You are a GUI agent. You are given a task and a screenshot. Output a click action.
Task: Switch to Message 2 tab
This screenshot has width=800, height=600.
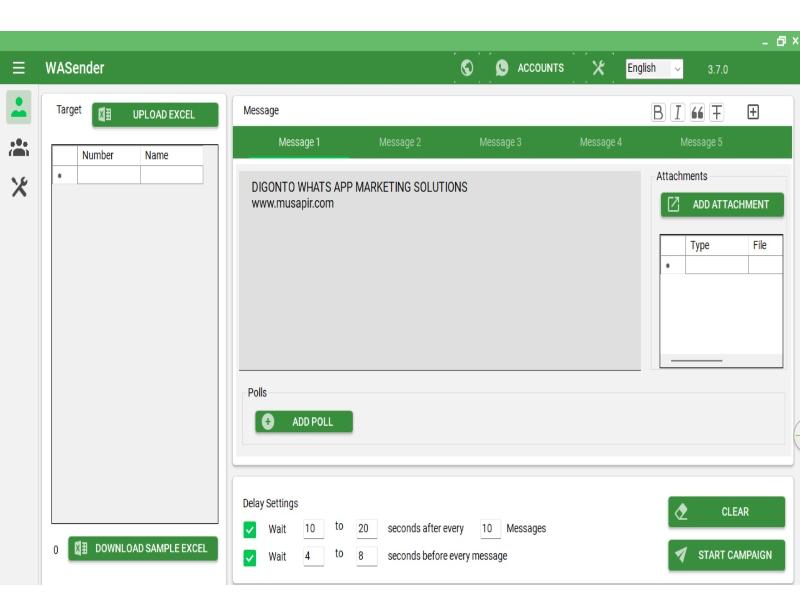[x=399, y=142]
